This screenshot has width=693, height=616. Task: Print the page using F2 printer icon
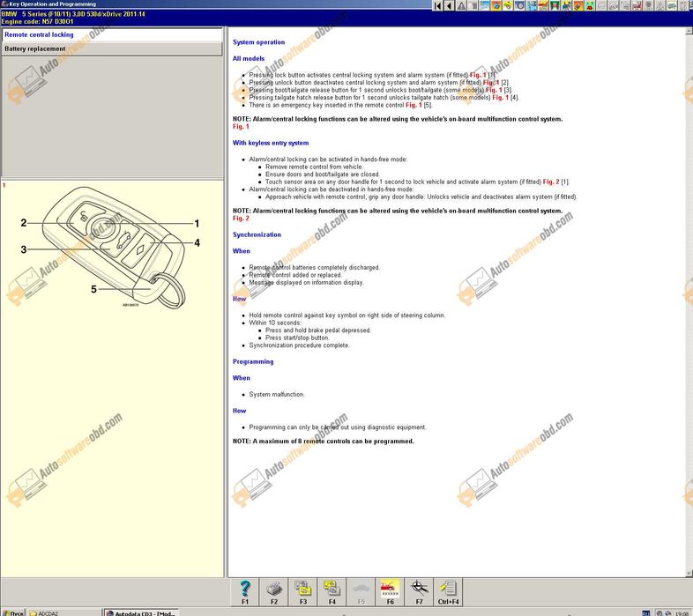click(274, 592)
